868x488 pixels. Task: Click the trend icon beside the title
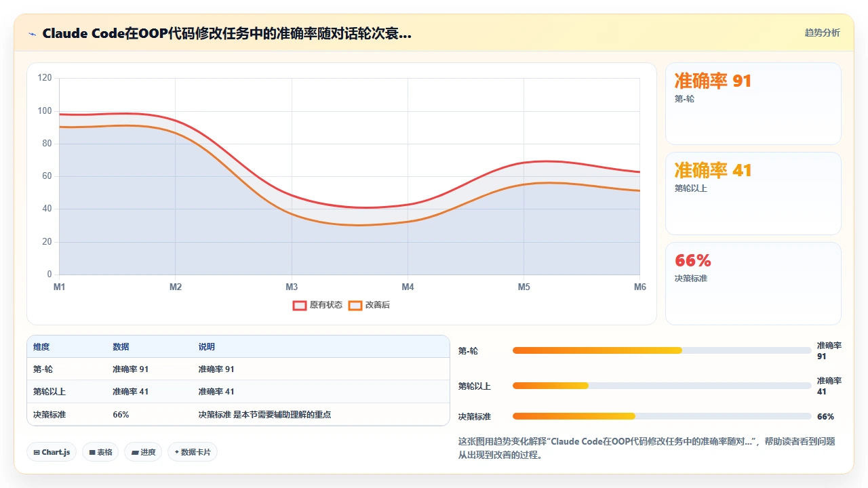coord(32,34)
